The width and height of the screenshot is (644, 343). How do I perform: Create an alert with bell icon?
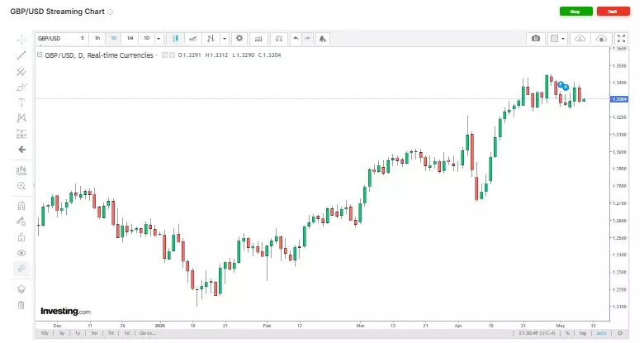322,39
